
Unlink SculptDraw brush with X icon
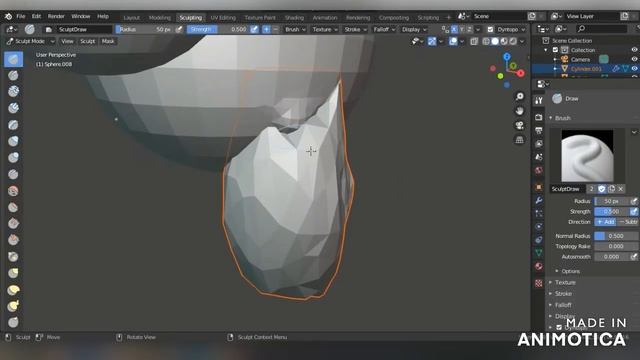click(x=621, y=189)
